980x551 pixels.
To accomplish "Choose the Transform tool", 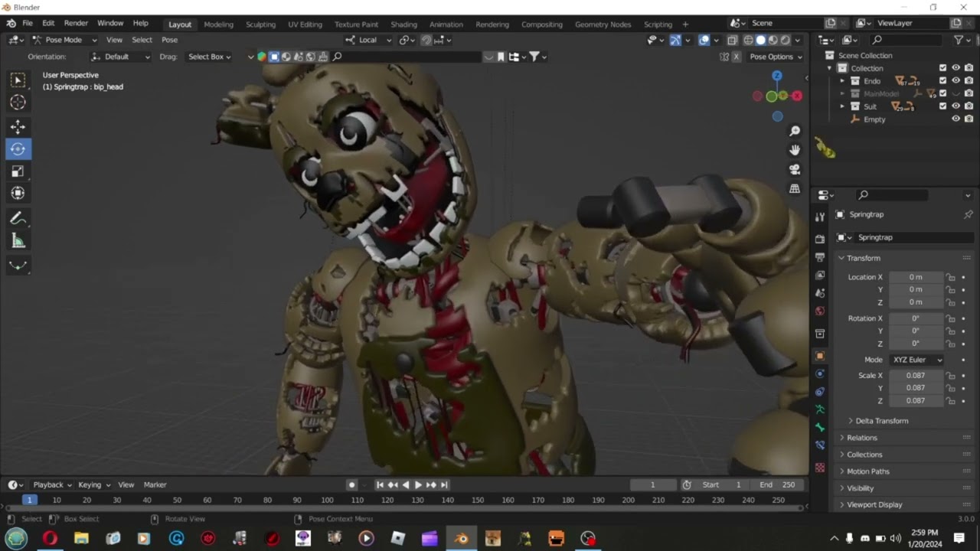I will coord(18,194).
